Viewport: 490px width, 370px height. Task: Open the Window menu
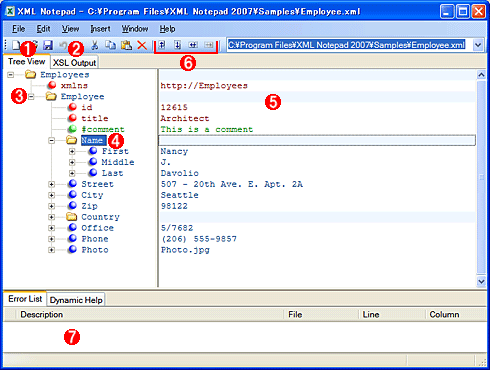135,29
